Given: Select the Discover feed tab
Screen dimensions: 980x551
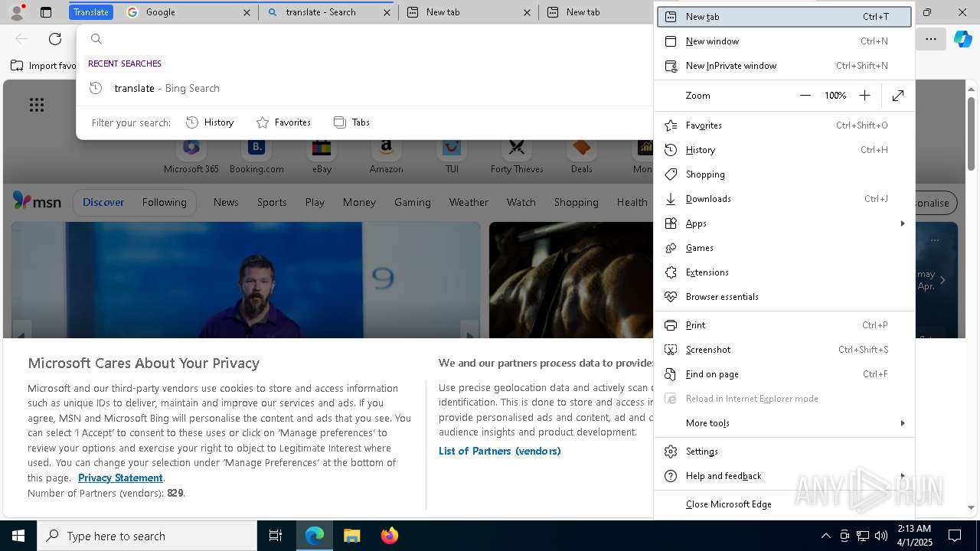Looking at the screenshot, I should click(x=103, y=203).
